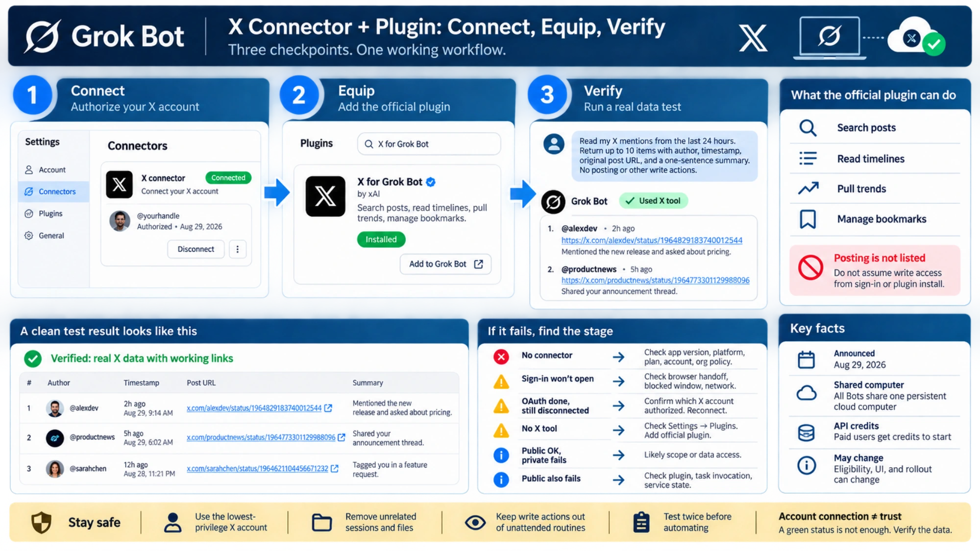This screenshot has width=980, height=551.
Task: Click the Post URL column header
Action: (x=201, y=383)
